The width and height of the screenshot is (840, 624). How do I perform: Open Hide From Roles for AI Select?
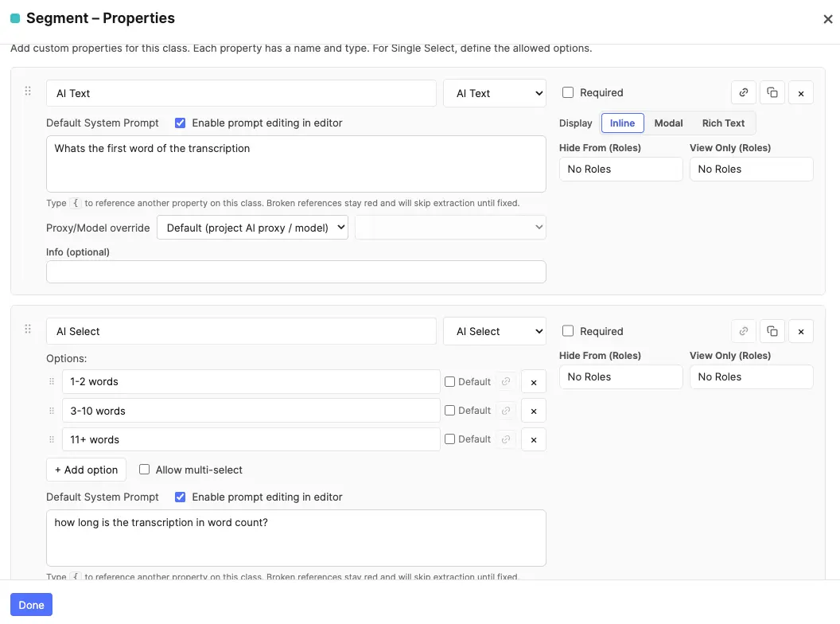pos(621,376)
